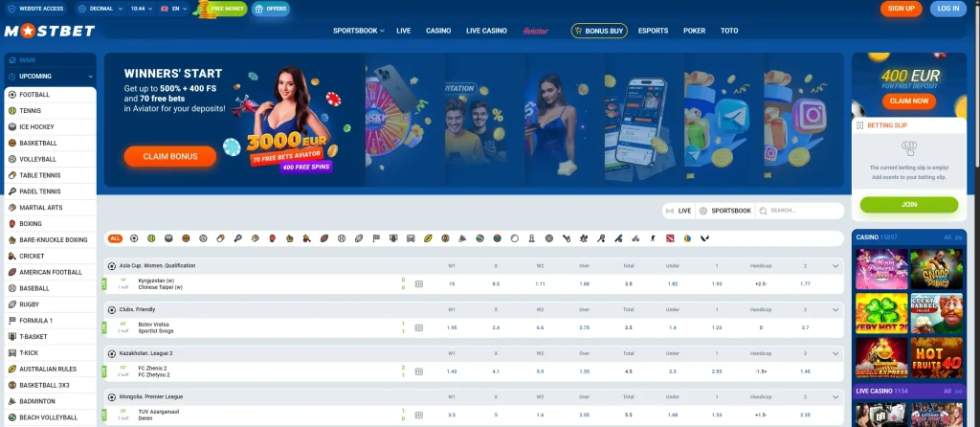Open Aviator in top navigation

tap(536, 31)
